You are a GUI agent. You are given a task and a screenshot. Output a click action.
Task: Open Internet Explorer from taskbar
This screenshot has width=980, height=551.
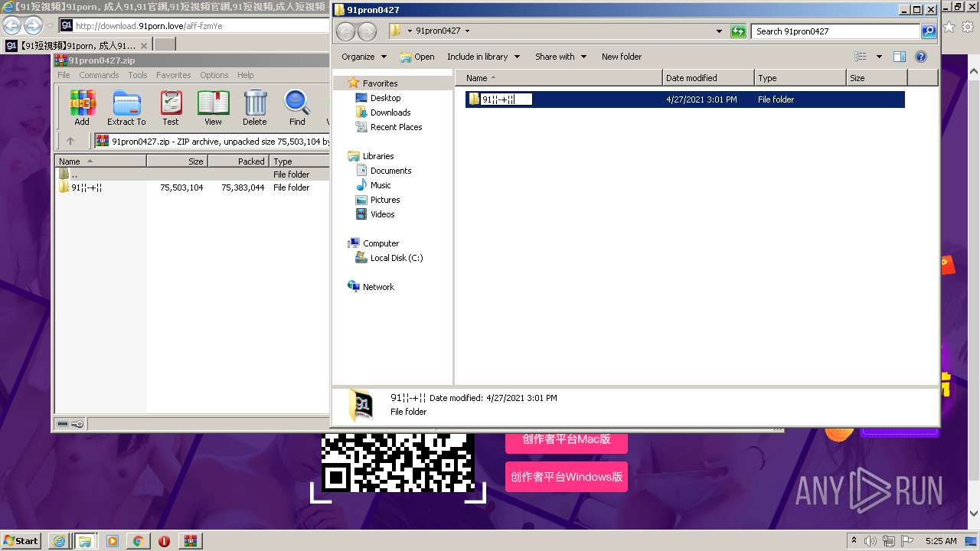[x=59, y=541]
